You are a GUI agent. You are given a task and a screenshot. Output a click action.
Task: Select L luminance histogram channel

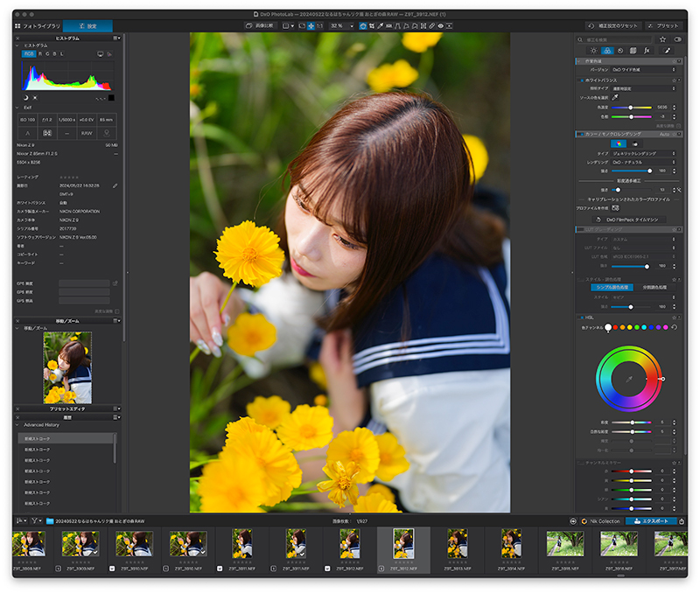coord(62,53)
